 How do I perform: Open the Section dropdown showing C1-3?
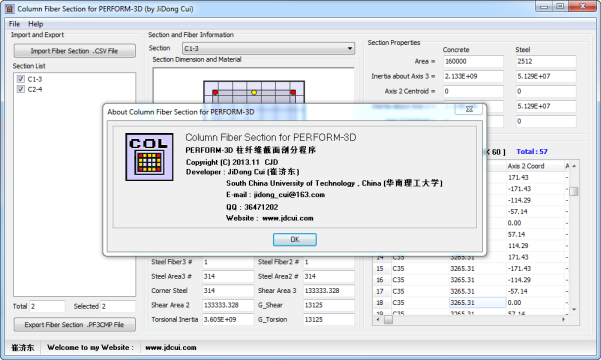268,48
